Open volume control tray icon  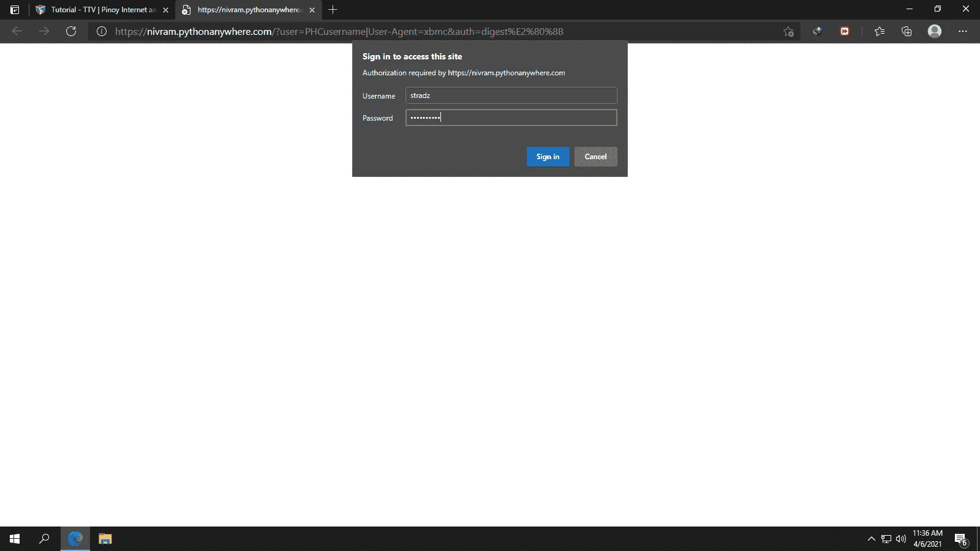901,539
